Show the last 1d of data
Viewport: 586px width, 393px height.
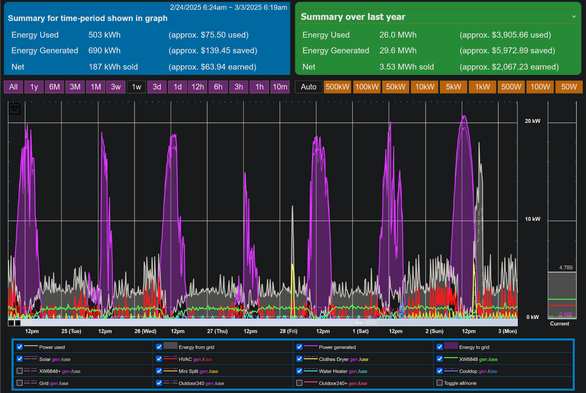pos(178,87)
